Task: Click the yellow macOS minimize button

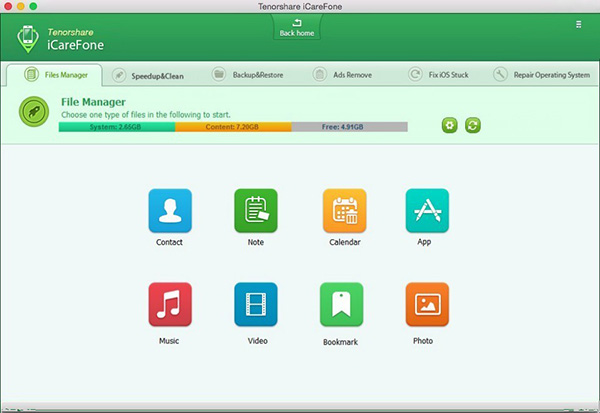Action: (21, 6)
